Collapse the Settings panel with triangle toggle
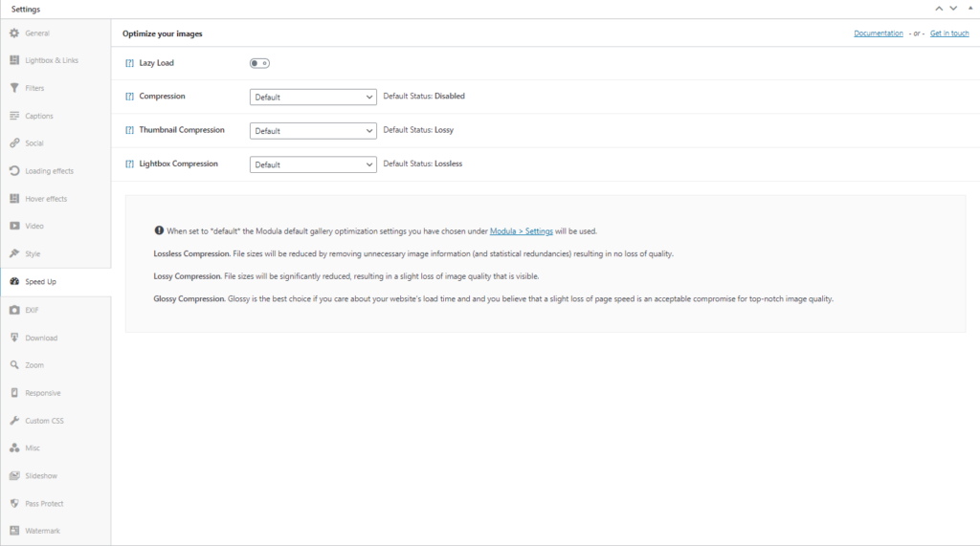 point(969,9)
